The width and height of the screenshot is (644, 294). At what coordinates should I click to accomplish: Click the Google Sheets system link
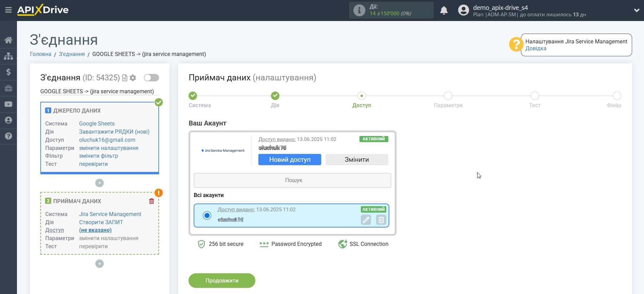97,123
